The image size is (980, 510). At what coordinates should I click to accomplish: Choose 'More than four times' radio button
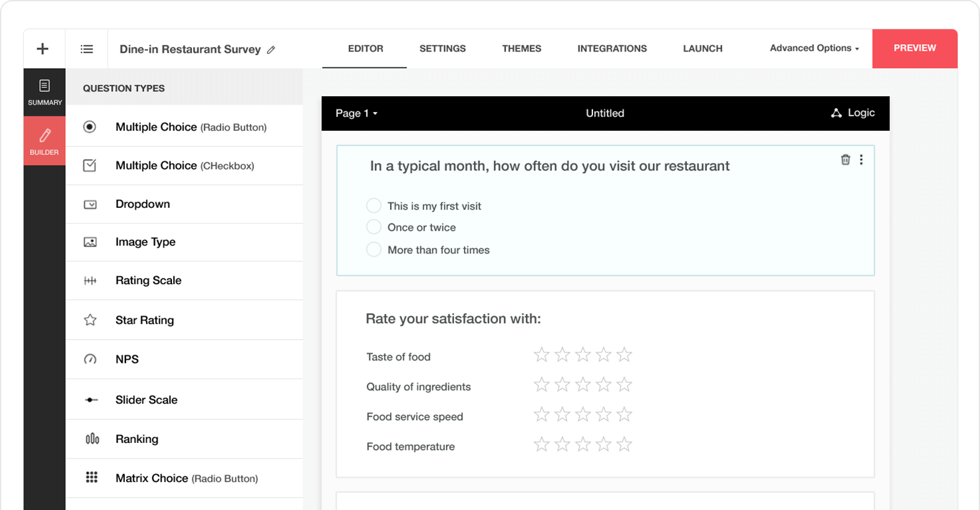click(x=373, y=249)
